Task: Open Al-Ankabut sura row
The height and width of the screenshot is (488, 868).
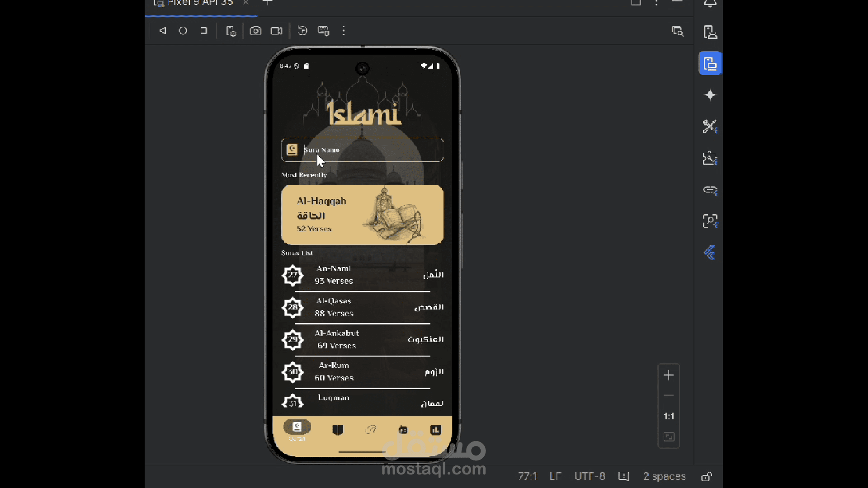Action: [x=362, y=339]
